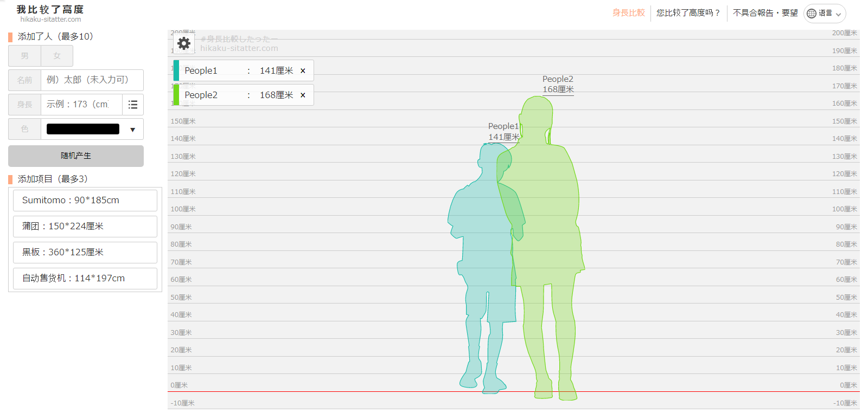Open the 您比较了高度吗？ menu item

click(x=688, y=13)
